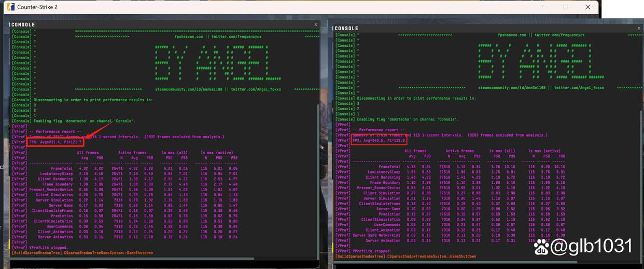Image resolution: width=644 pixels, height=269 pixels.
Task: Minimize the Counter-Strike 2 window
Action: (x=544, y=7)
